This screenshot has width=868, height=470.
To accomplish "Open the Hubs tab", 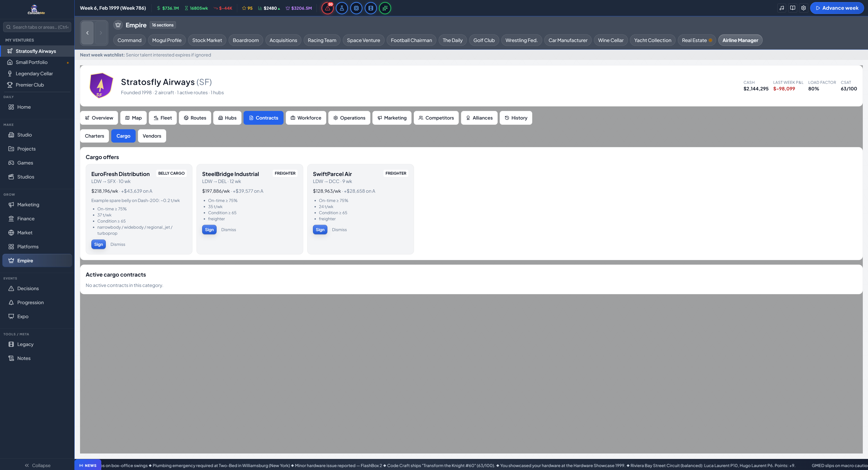I will coord(227,118).
